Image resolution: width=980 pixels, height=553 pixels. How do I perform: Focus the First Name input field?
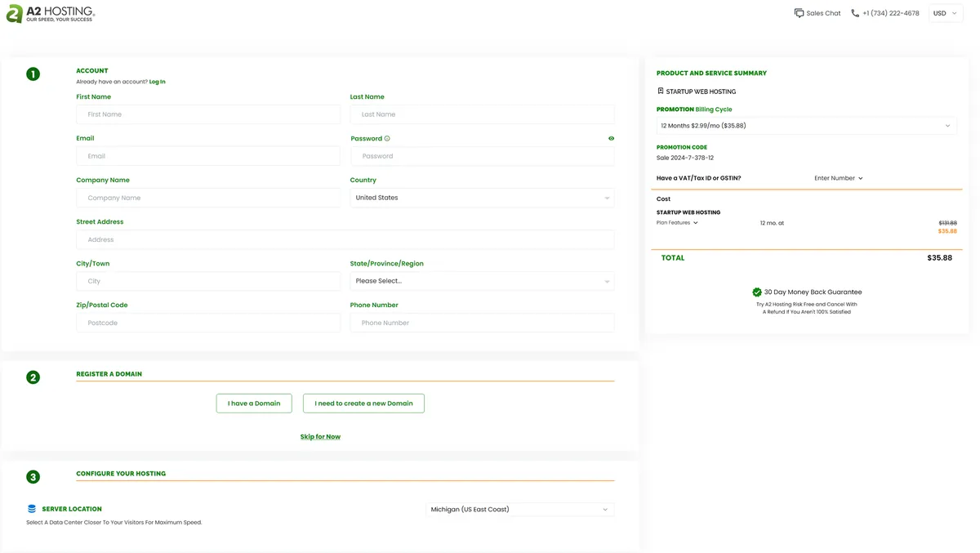coord(208,114)
